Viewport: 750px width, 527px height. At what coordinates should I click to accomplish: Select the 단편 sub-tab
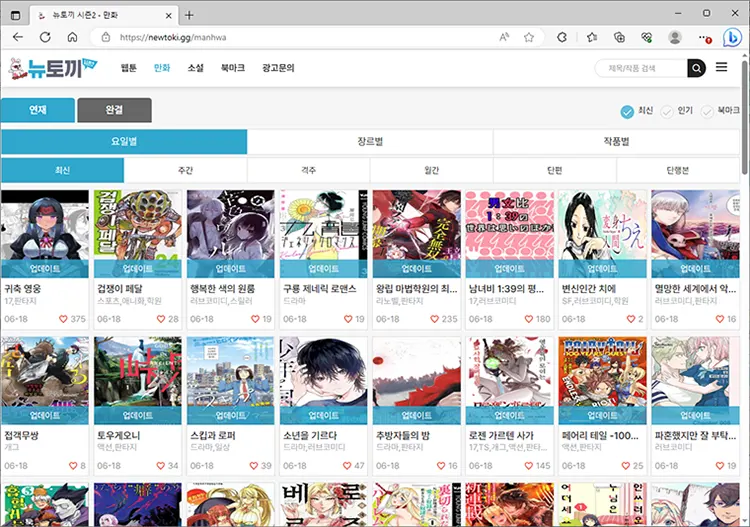pos(555,170)
